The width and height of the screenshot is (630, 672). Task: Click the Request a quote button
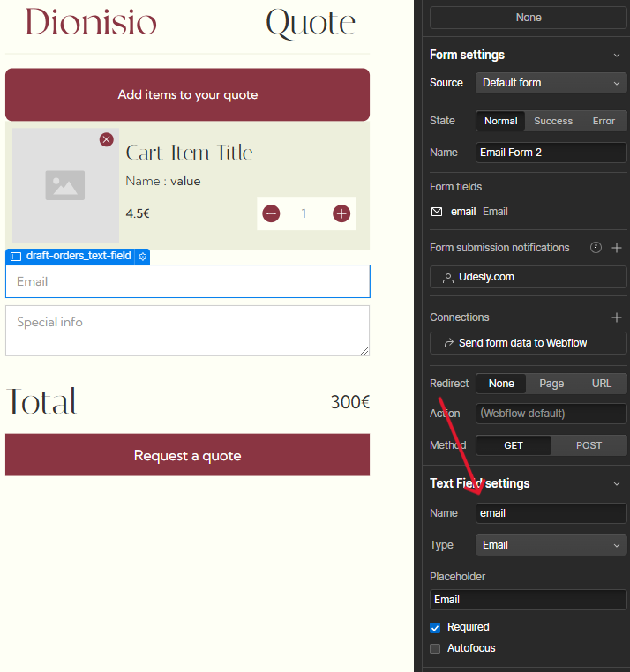[x=187, y=455]
